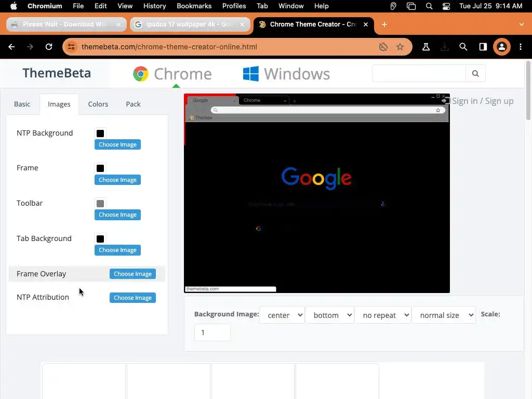Click the ThemeBeta logo
This screenshot has height=399, width=532.
point(57,73)
